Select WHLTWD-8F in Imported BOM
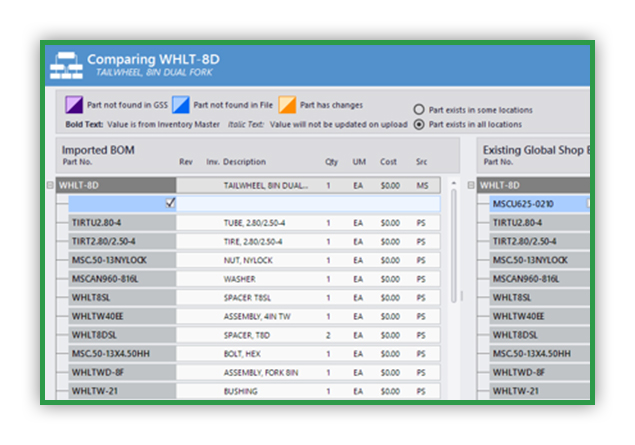This screenshot has width=635, height=445. (x=122, y=372)
